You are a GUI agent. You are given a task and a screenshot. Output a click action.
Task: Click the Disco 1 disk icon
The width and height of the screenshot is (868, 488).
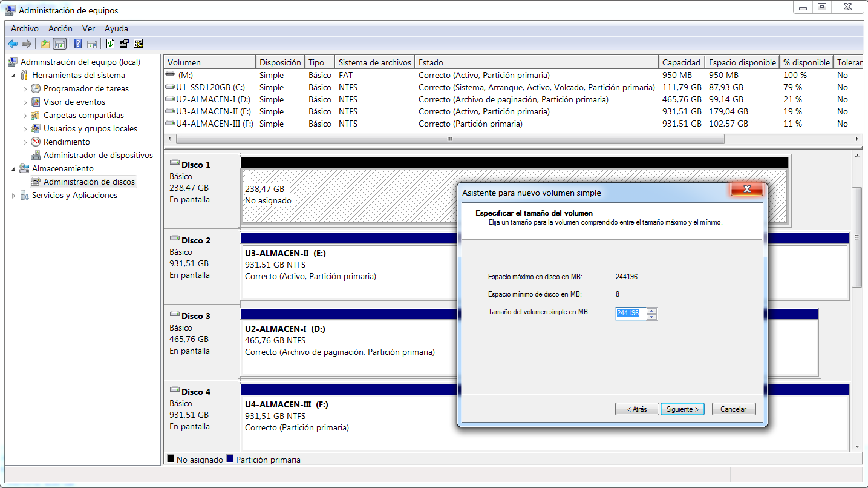tap(175, 164)
